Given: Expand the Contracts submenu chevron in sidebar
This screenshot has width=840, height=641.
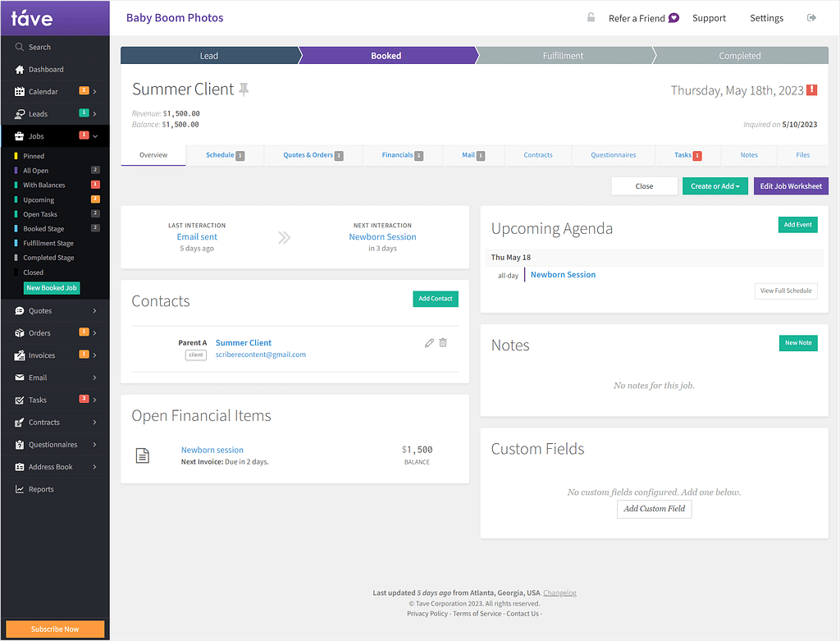Looking at the screenshot, I should [x=95, y=423].
